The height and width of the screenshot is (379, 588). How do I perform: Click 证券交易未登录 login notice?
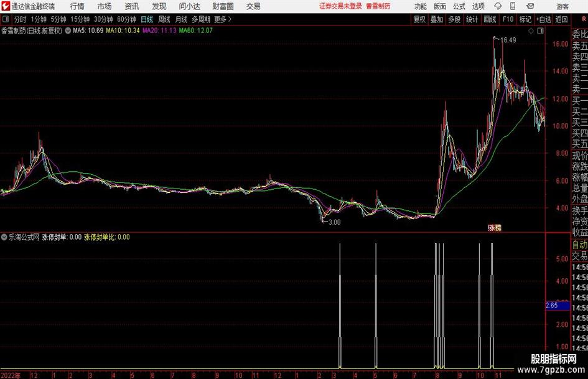click(x=340, y=6)
